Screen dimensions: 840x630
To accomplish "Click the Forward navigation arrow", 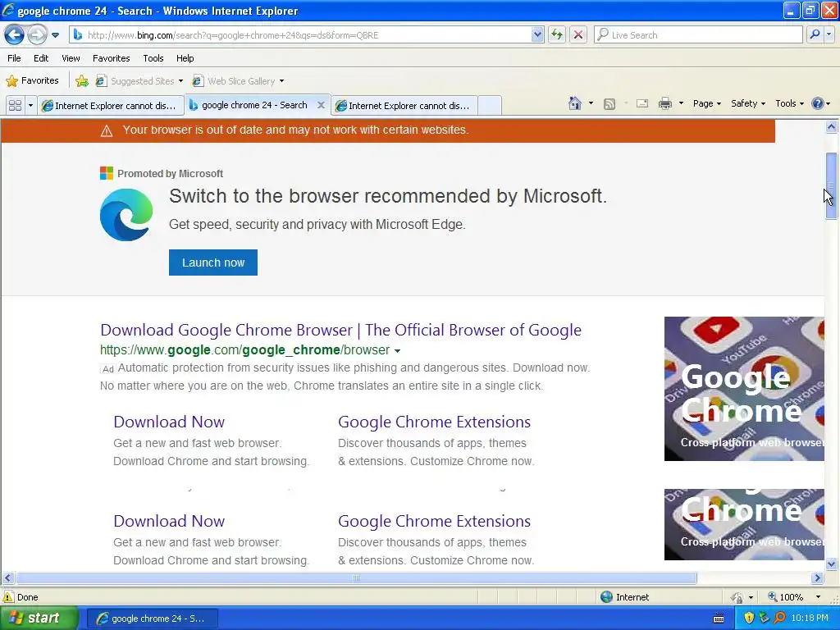I will [x=37, y=35].
